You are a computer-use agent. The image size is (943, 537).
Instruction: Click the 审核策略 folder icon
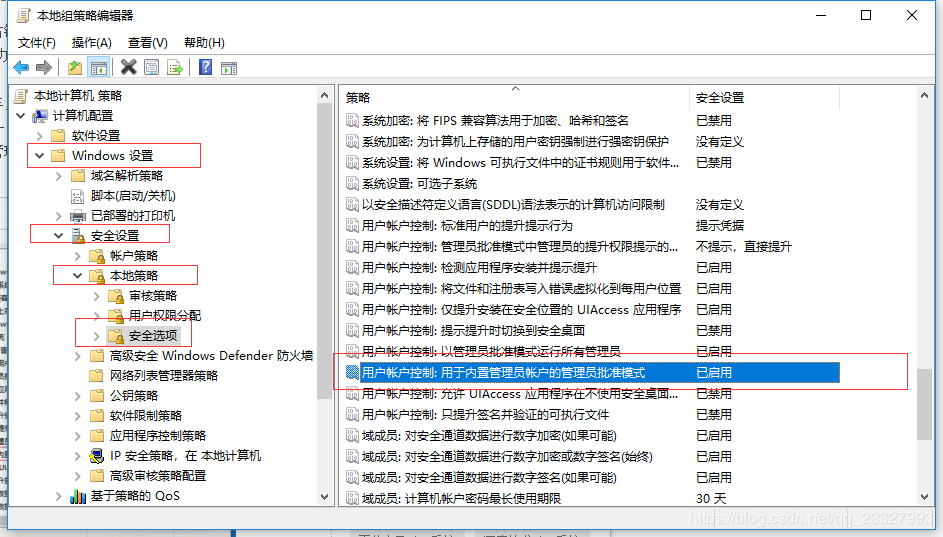(115, 296)
